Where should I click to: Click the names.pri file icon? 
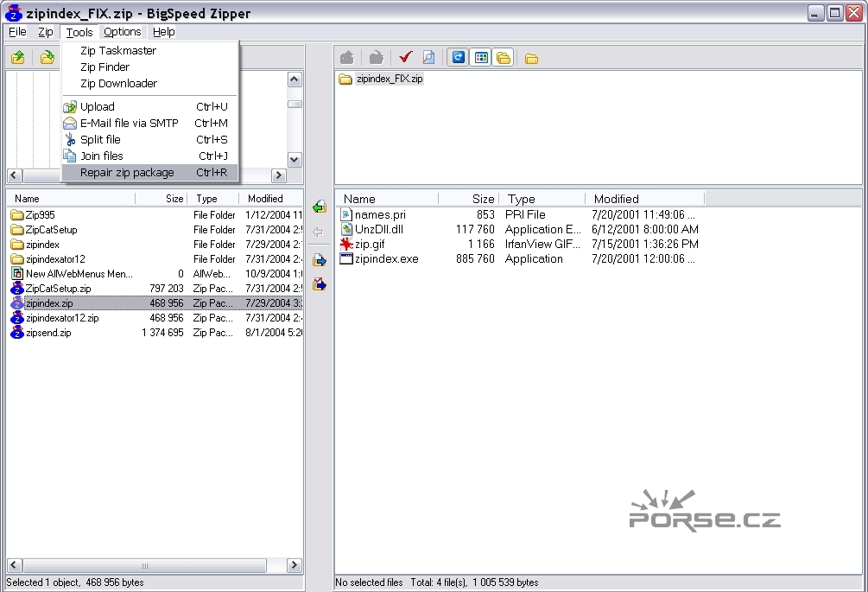[x=346, y=214]
